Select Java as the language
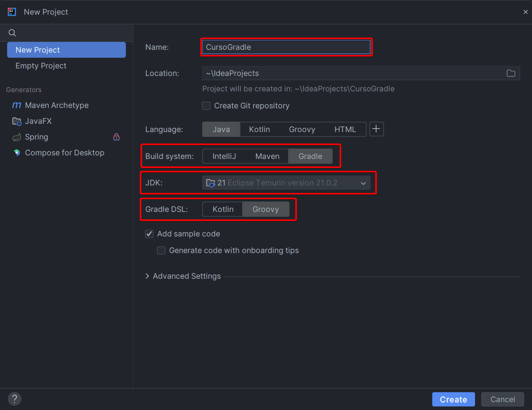This screenshot has height=410, width=532. click(221, 129)
